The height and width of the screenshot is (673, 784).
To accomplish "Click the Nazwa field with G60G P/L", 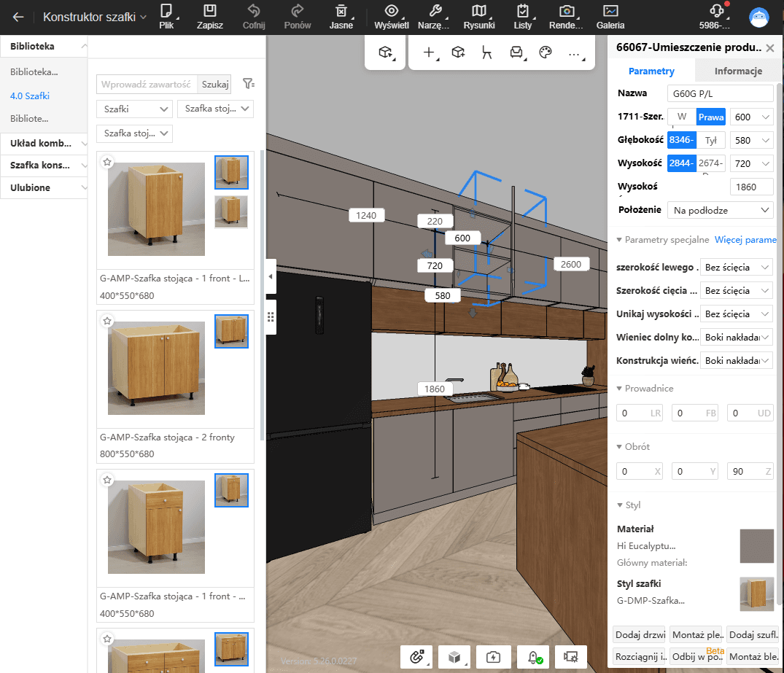I will (x=720, y=93).
